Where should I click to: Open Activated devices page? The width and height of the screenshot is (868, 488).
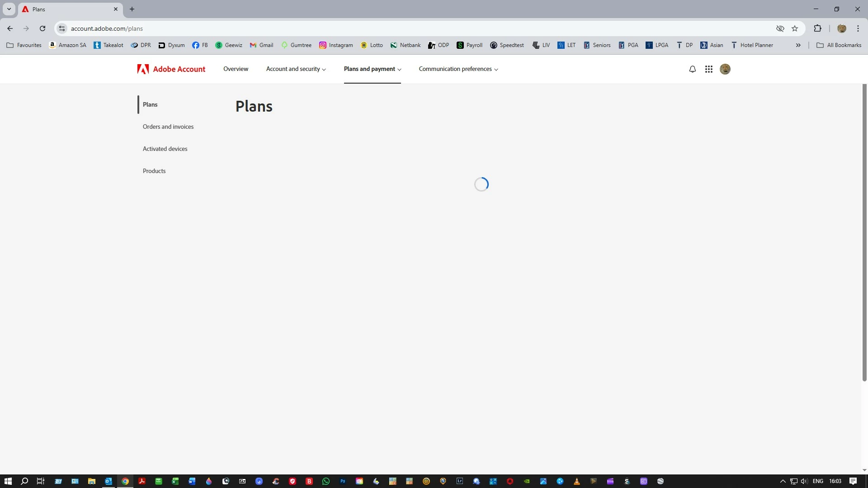pyautogui.click(x=165, y=149)
